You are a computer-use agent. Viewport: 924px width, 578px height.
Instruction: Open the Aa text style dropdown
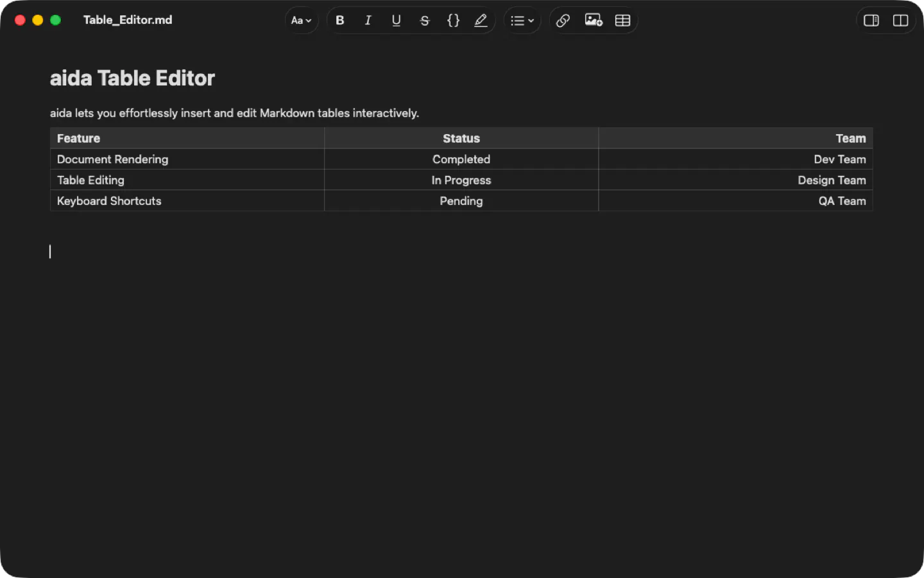click(301, 21)
